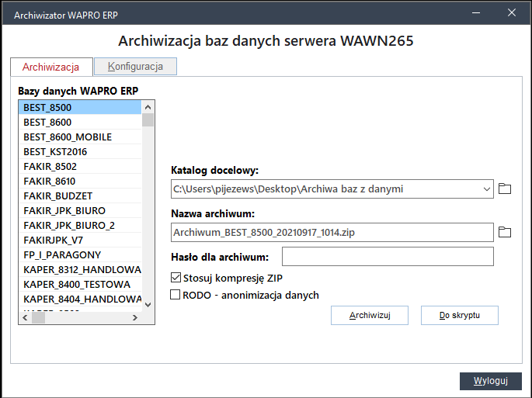Select KAPER_8312_HANDLOWA database

[80, 269]
